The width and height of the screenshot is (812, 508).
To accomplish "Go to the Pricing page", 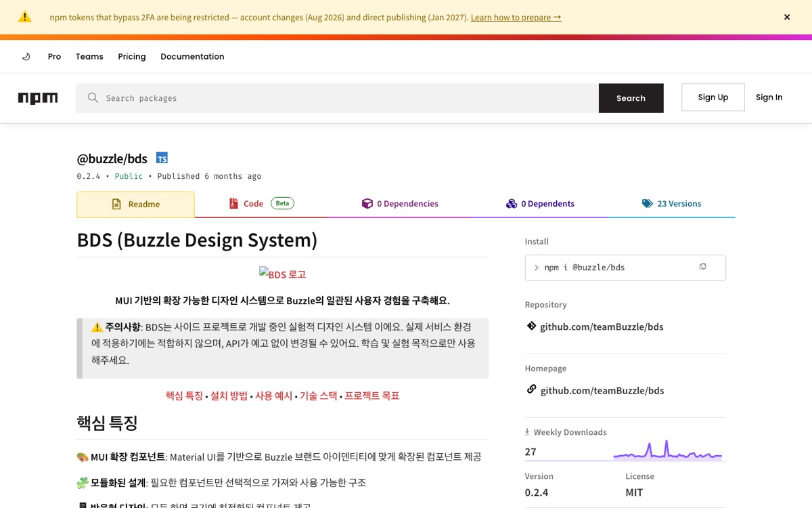I will pos(132,56).
